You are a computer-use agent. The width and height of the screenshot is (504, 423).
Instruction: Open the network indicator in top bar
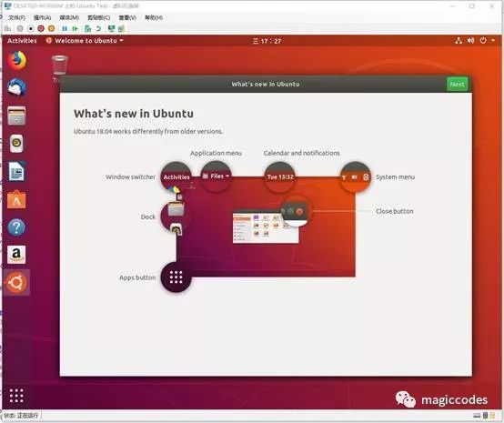tap(459, 41)
